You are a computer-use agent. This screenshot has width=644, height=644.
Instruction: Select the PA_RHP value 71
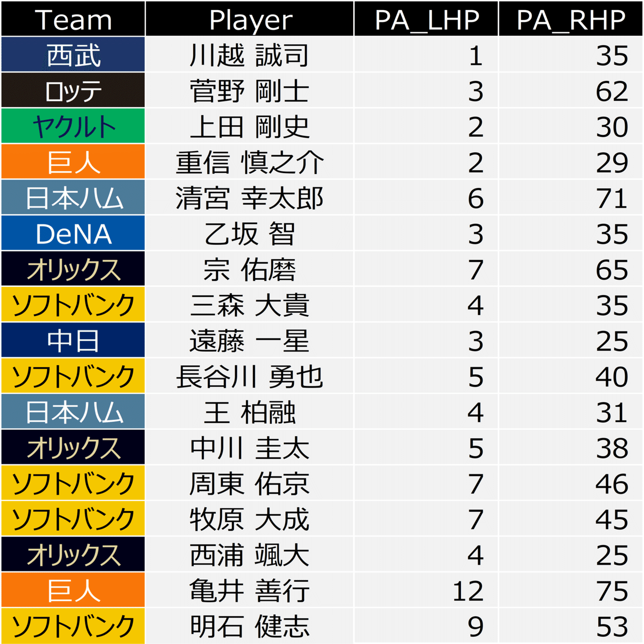[x=612, y=198]
